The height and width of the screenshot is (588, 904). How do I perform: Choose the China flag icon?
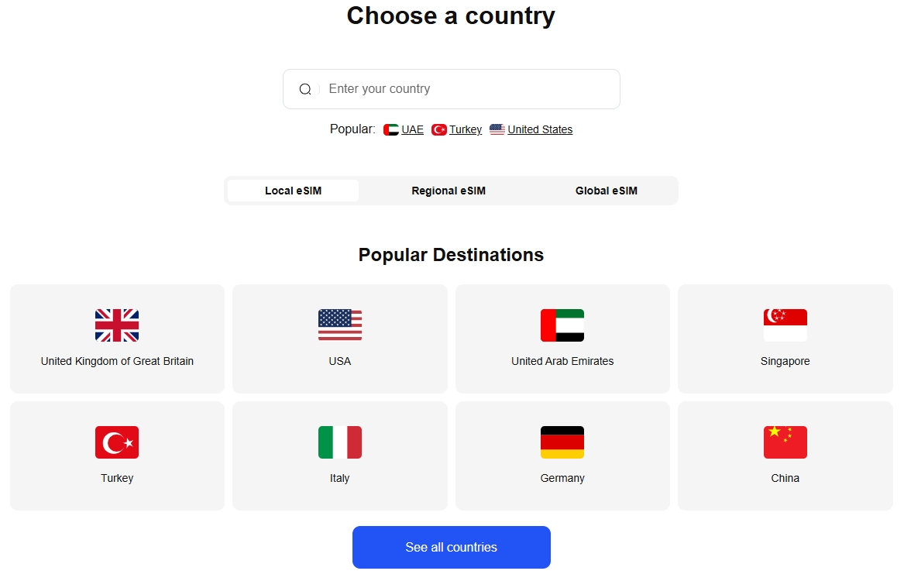click(x=785, y=442)
